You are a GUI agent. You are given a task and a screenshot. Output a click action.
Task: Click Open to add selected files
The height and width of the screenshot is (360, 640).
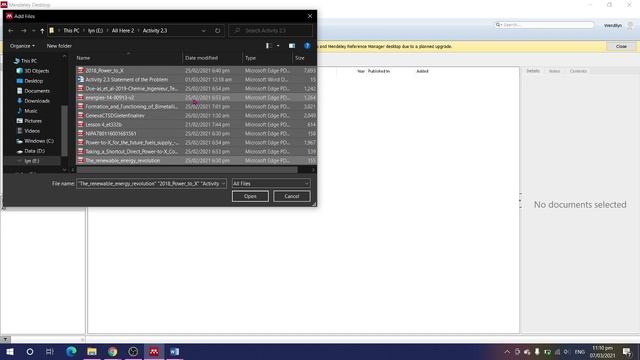[x=250, y=196]
